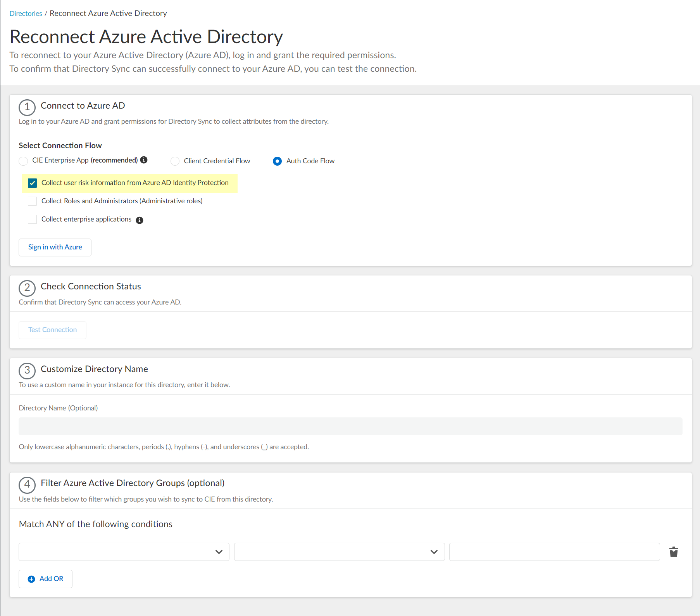The image size is (700, 616).
Task: Check Collect enterprise applications box
Action: 33,219
